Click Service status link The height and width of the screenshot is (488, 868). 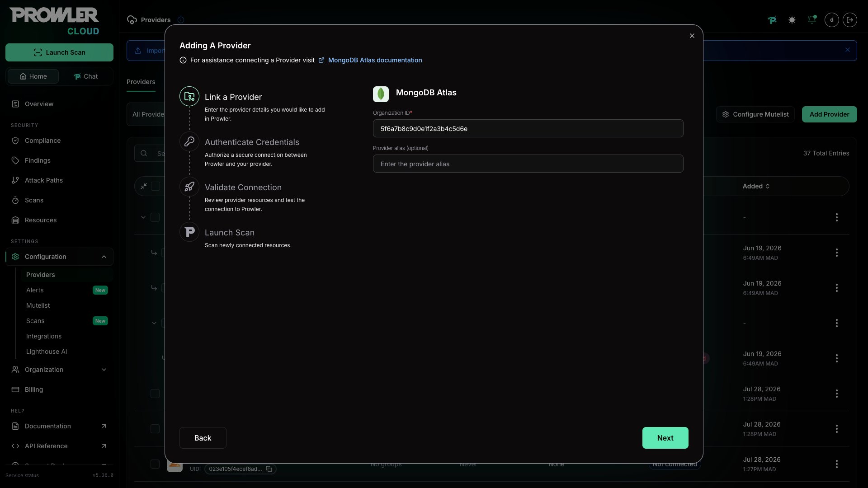(x=22, y=475)
